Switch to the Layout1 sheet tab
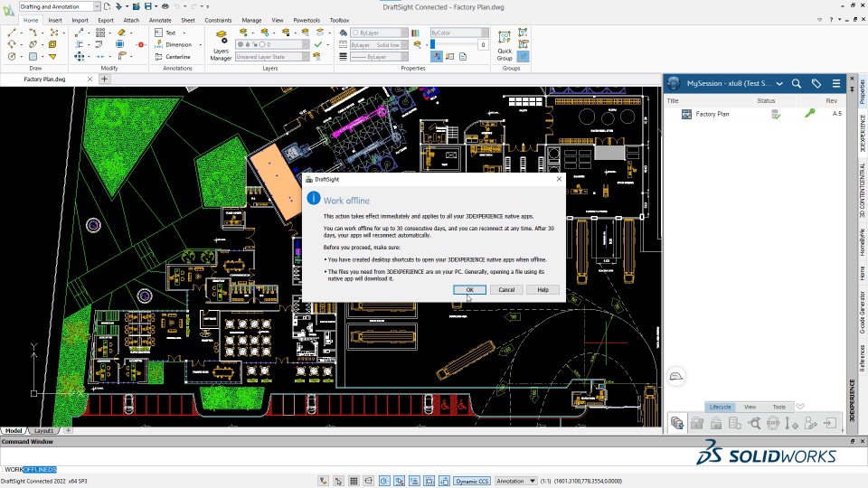Screen dimensions: 868x488 point(43,430)
